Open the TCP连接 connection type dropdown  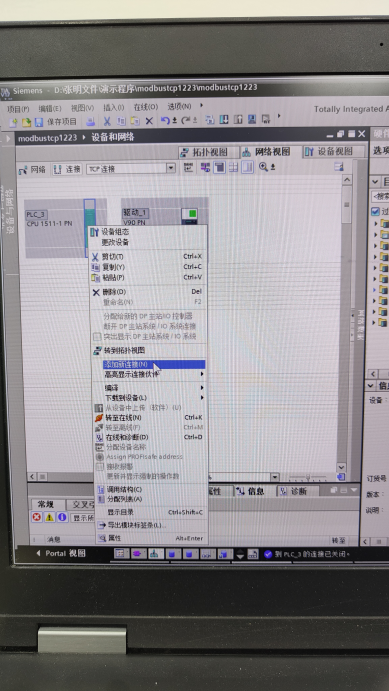tap(171, 168)
